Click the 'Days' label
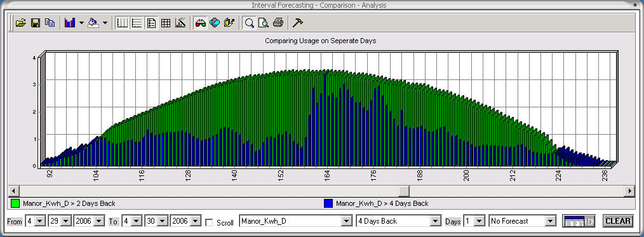644x237 pixels. 453,221
